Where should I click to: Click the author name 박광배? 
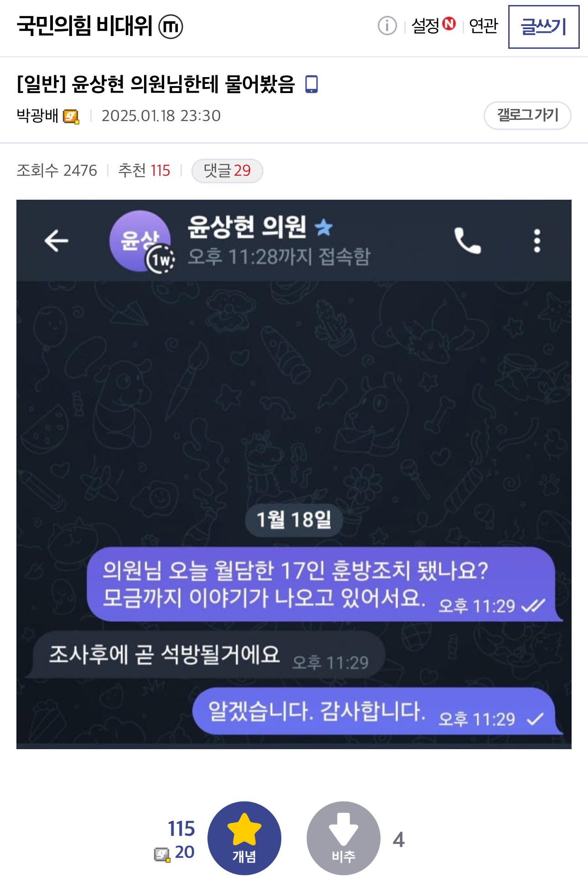coord(37,116)
